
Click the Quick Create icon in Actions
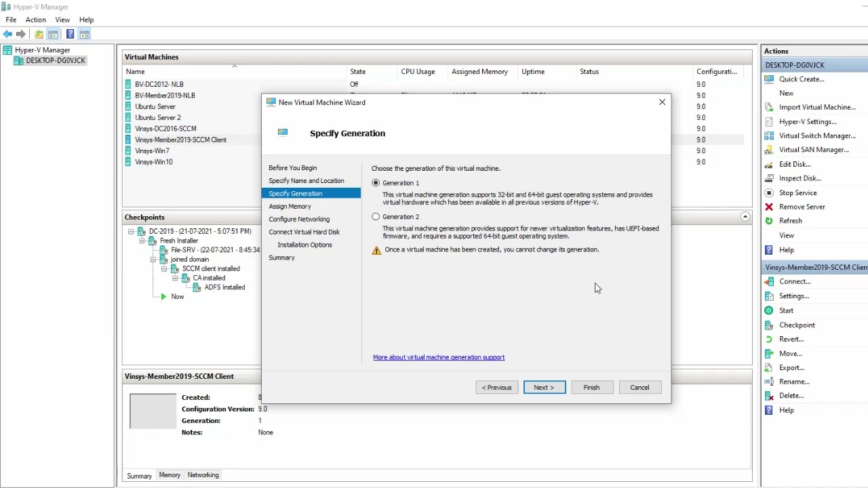[x=769, y=79]
